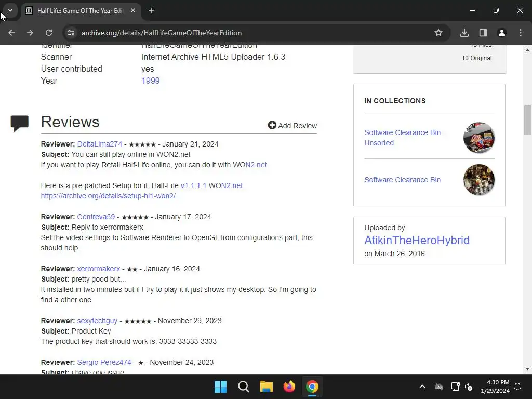Open Windows taskbar Search
This screenshot has height=399, width=532.
[243, 387]
